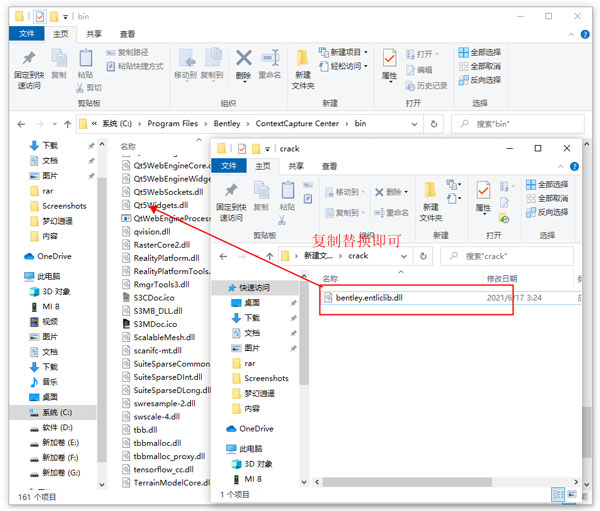600x511 pixels.
Task: Click Name column header in crack window
Action: pyautogui.click(x=330, y=279)
